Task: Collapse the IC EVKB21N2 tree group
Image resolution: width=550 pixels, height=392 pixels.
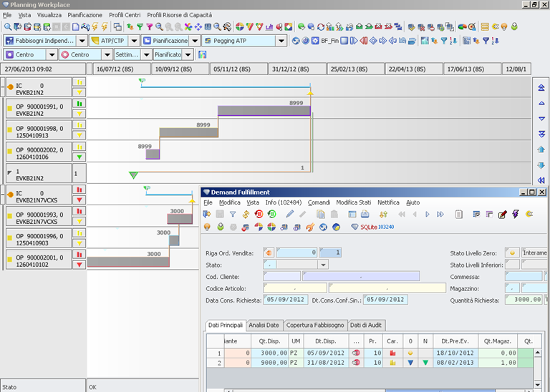Action: [4, 87]
